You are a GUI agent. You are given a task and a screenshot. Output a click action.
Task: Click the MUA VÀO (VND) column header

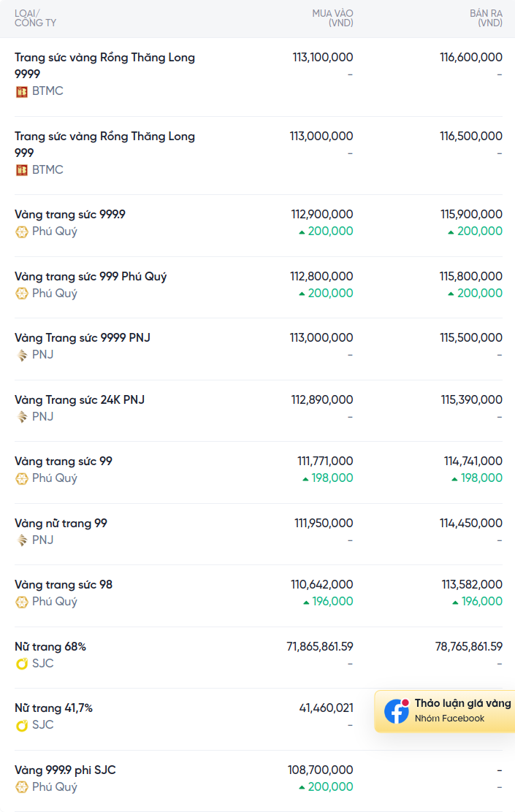[x=332, y=18]
